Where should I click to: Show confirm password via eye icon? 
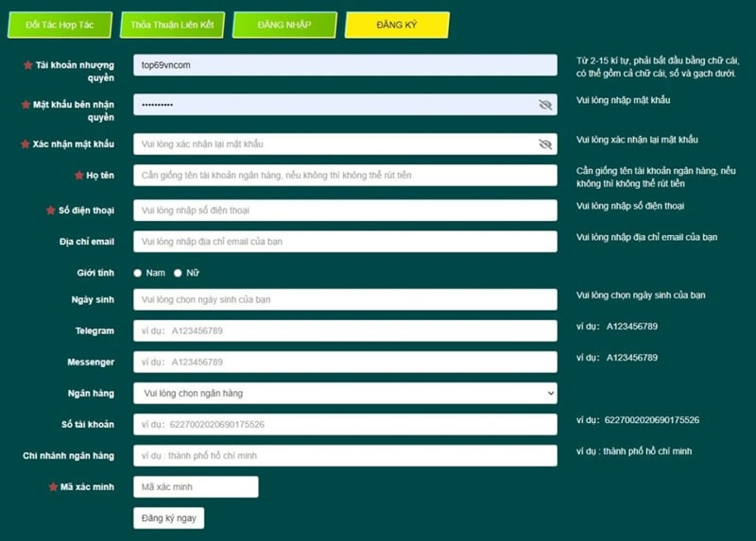[x=545, y=144]
